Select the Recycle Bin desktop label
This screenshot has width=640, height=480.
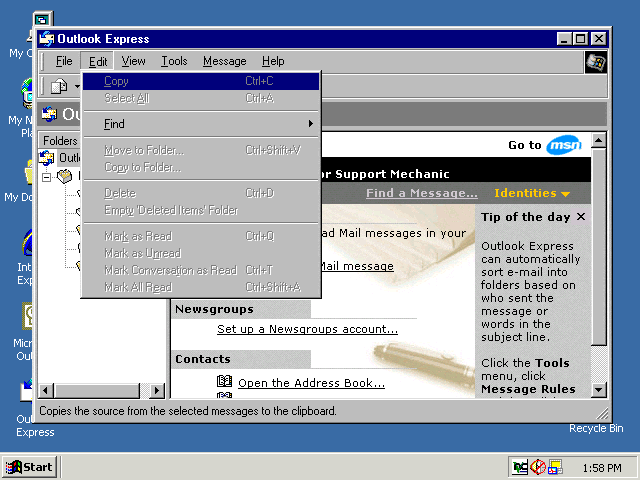tap(596, 428)
